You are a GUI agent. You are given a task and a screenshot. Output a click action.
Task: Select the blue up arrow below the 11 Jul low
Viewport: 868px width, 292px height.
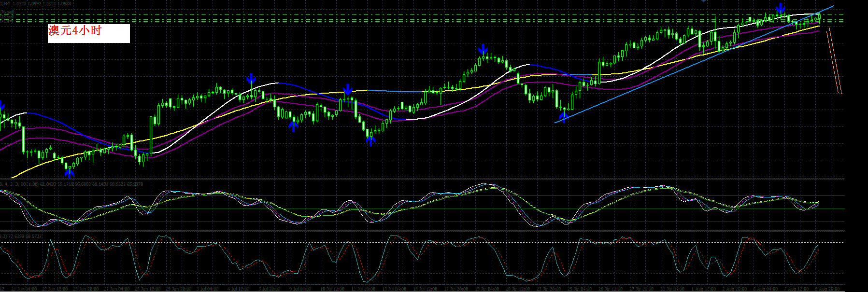(x=370, y=140)
